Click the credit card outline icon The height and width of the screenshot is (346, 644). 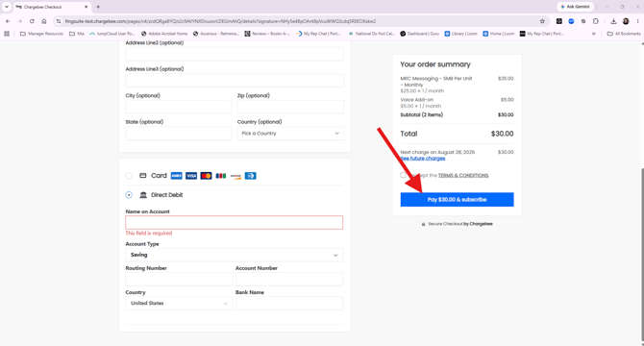pyautogui.click(x=143, y=176)
